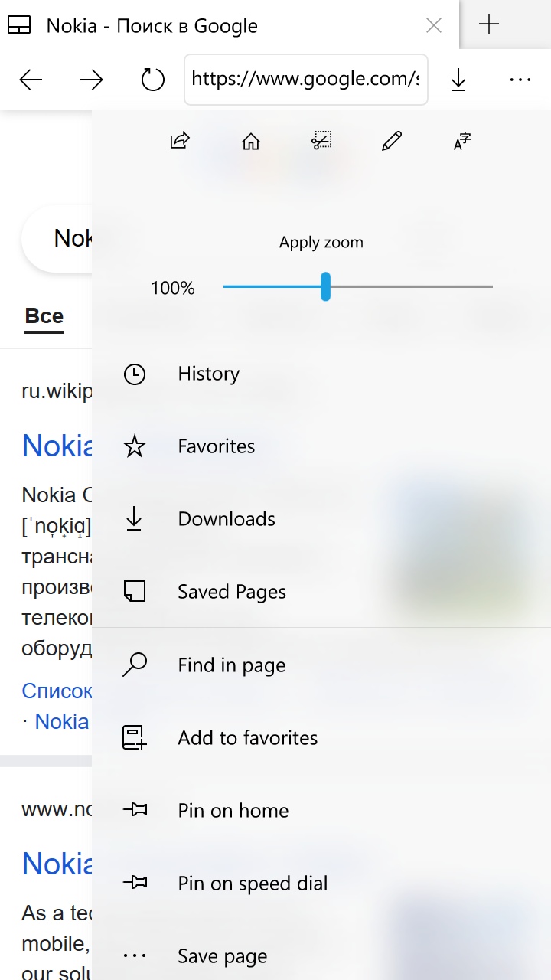Select the "Все" search results tab
551x980 pixels.
[x=44, y=316]
